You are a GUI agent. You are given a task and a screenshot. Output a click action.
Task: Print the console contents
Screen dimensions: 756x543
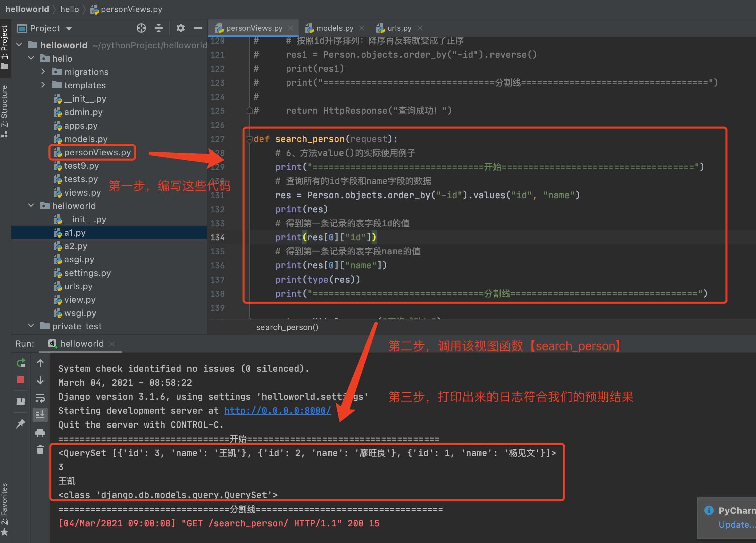[40, 433]
